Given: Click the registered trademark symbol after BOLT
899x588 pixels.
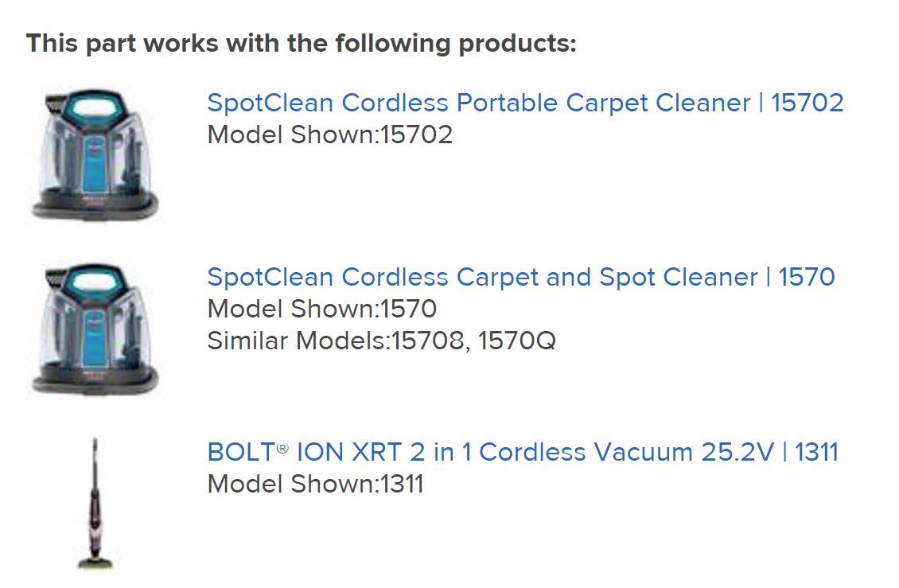Looking at the screenshot, I should (x=282, y=448).
